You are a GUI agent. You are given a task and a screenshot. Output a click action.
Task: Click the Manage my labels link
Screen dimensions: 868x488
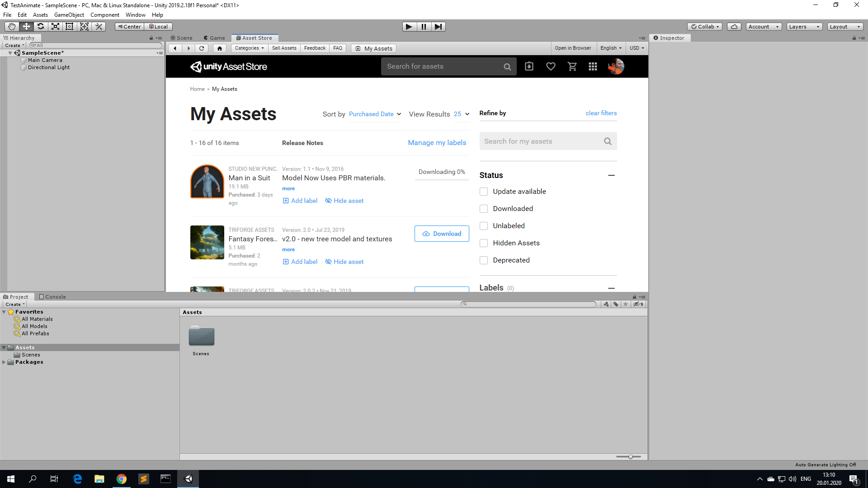[x=437, y=143]
